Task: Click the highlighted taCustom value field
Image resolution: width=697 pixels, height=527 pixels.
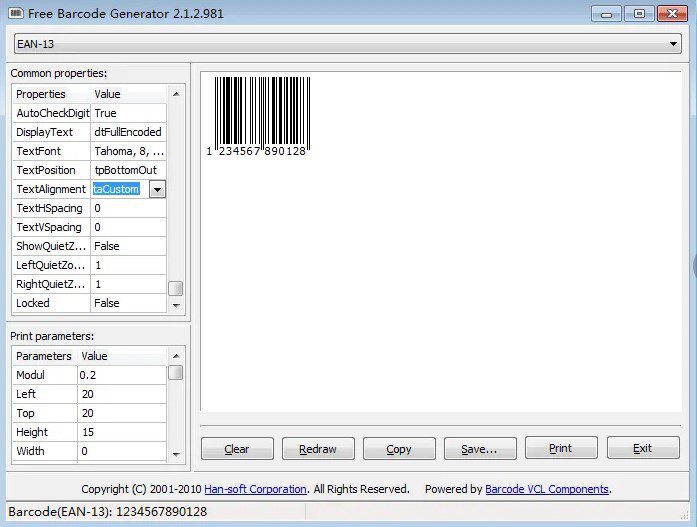Action: coord(116,189)
